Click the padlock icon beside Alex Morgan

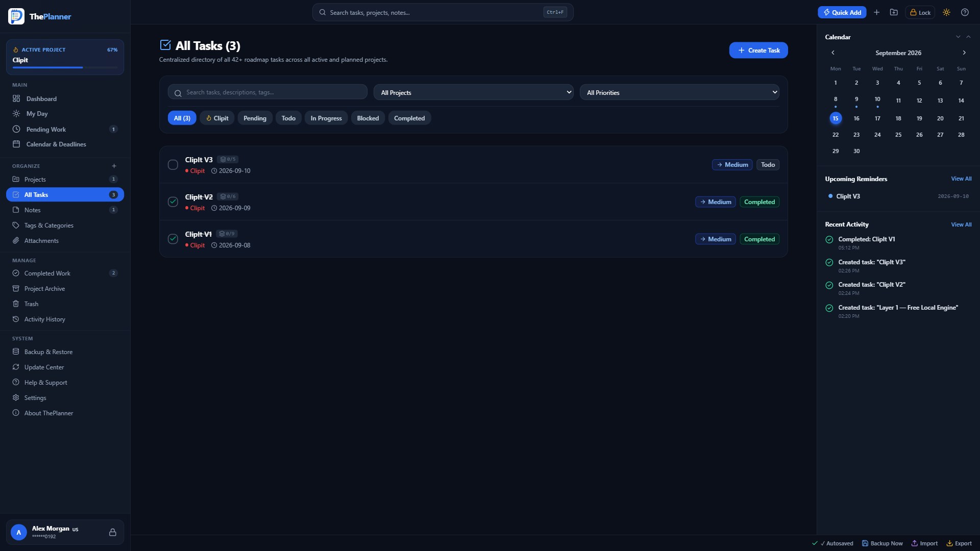112,532
